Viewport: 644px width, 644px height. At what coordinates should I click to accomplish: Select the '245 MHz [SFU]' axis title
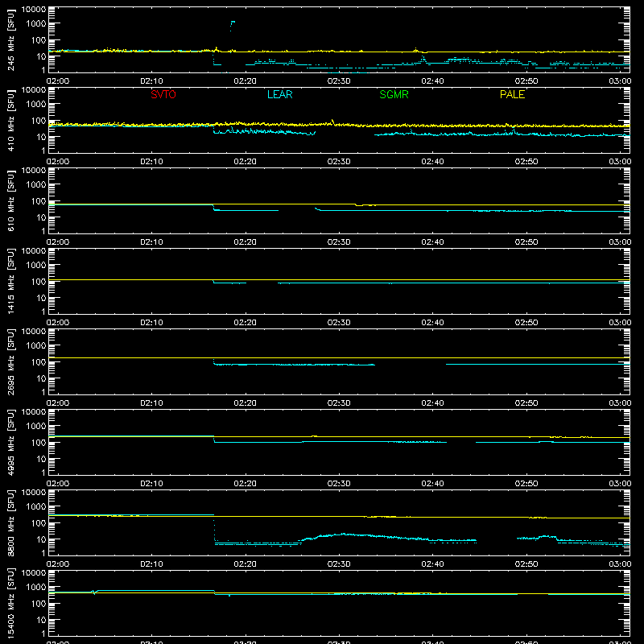click(10, 39)
